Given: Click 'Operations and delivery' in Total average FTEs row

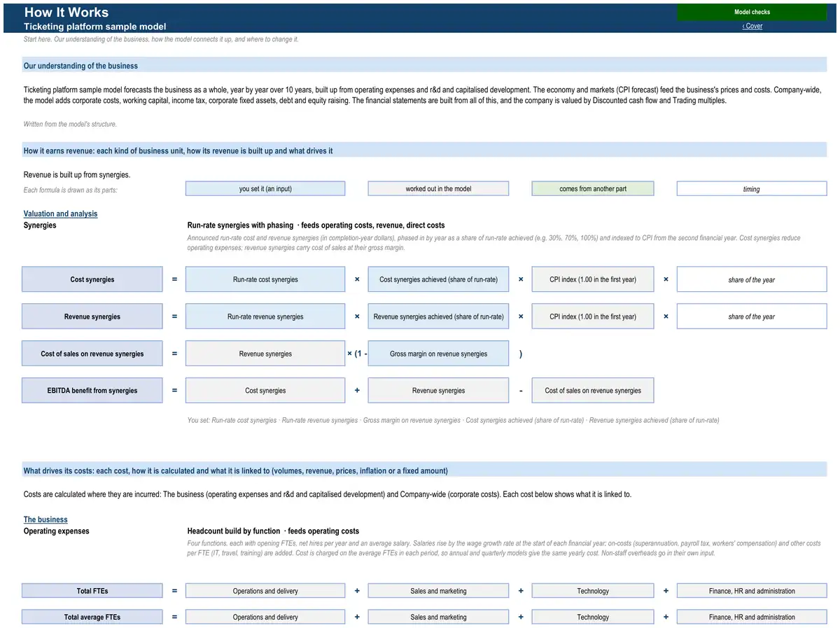Looking at the screenshot, I should (265, 617).
